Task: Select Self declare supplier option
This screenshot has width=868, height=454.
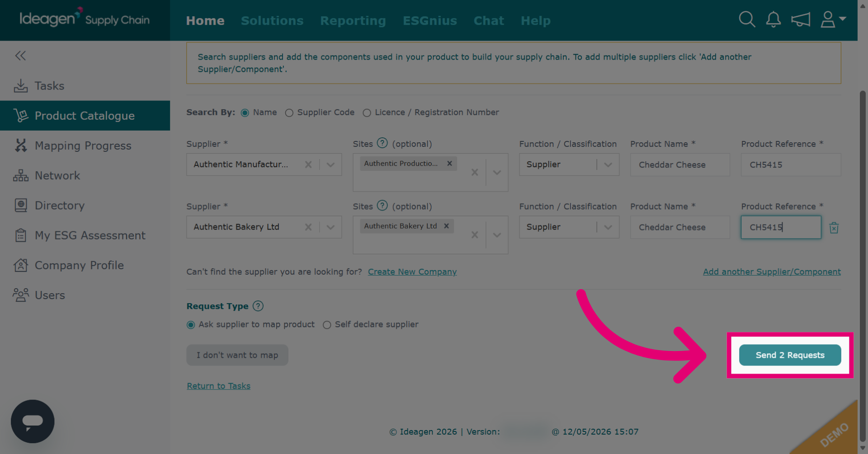Action: click(x=327, y=325)
